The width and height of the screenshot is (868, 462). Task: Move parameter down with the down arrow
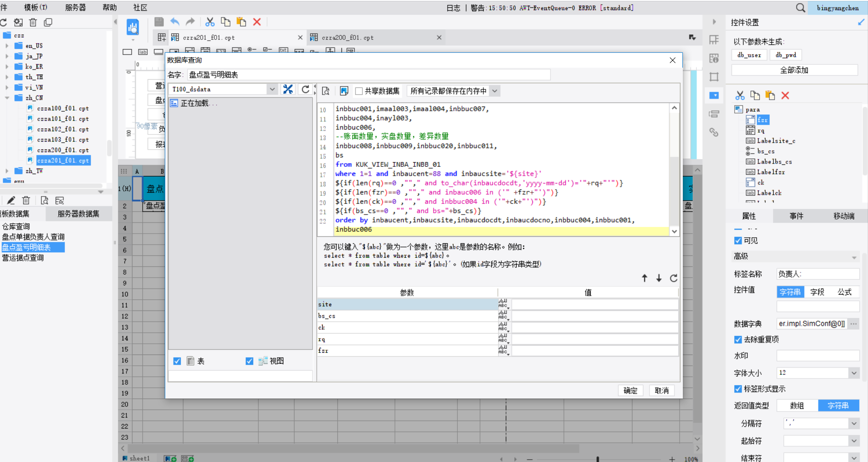pyautogui.click(x=659, y=278)
